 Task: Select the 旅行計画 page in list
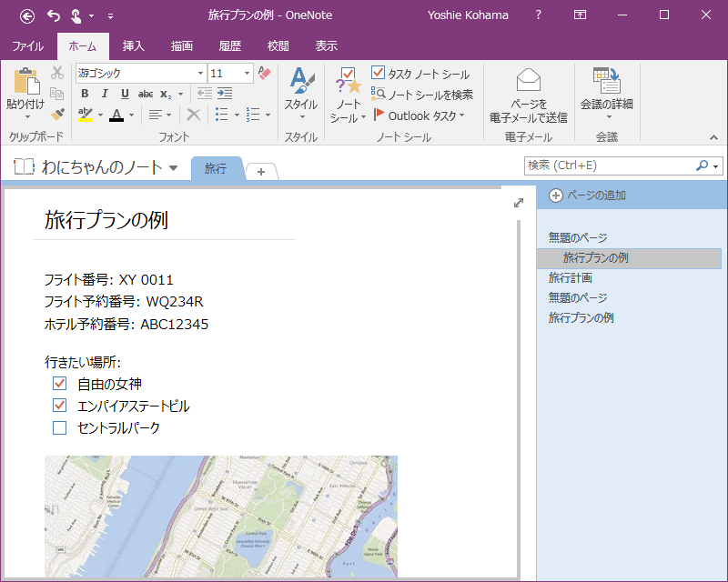[571, 277]
